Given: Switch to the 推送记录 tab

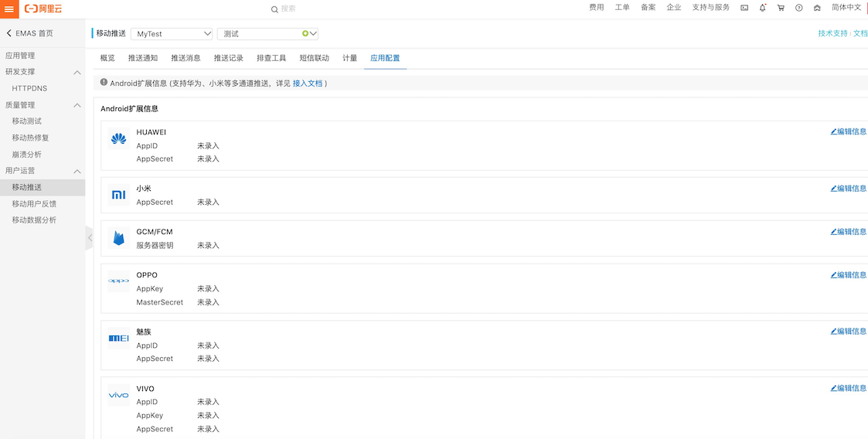Looking at the screenshot, I should (229, 58).
